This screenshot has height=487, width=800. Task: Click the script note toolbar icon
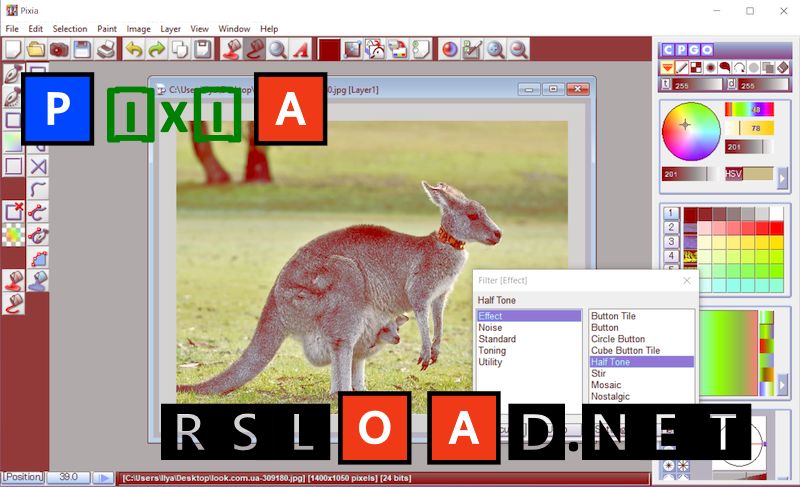[421, 49]
